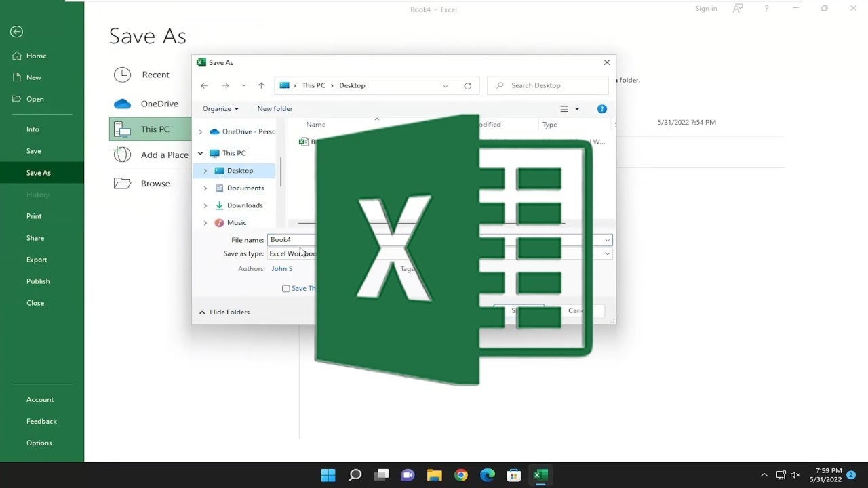Collapse the pane with Hide Folders
The height and width of the screenshot is (488, 868).
coord(224,312)
